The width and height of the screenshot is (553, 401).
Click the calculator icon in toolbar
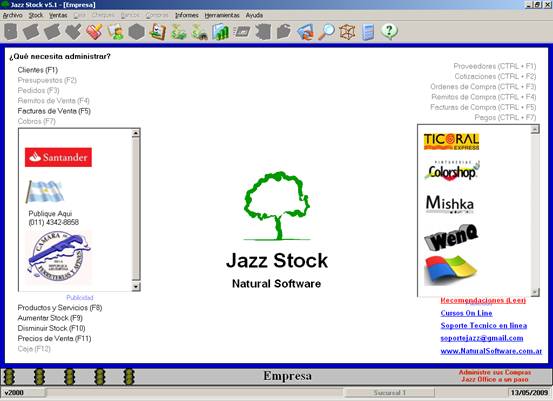coord(368,32)
